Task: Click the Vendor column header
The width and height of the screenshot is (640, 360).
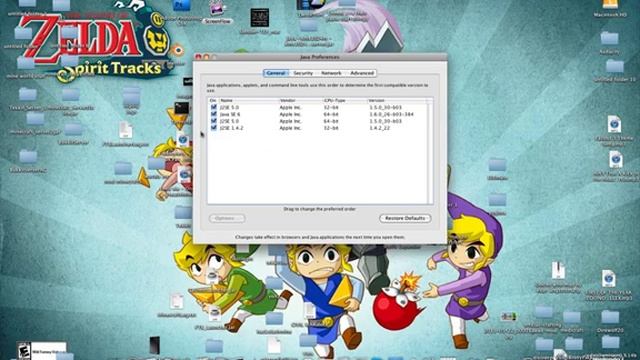Action: click(x=300, y=100)
